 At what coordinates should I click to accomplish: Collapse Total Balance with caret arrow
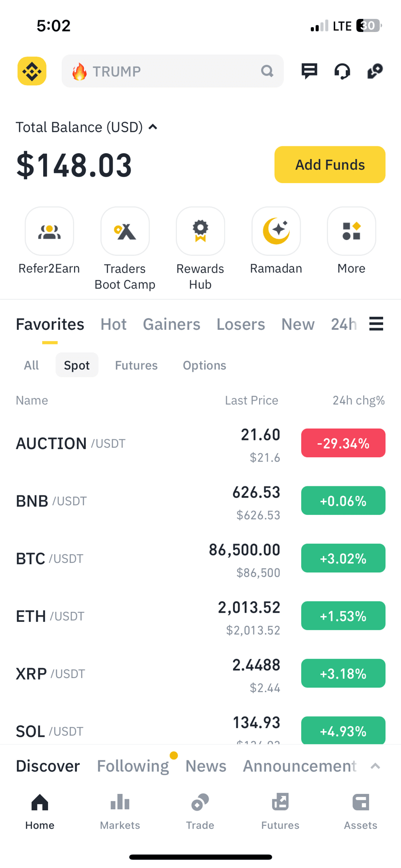153,127
